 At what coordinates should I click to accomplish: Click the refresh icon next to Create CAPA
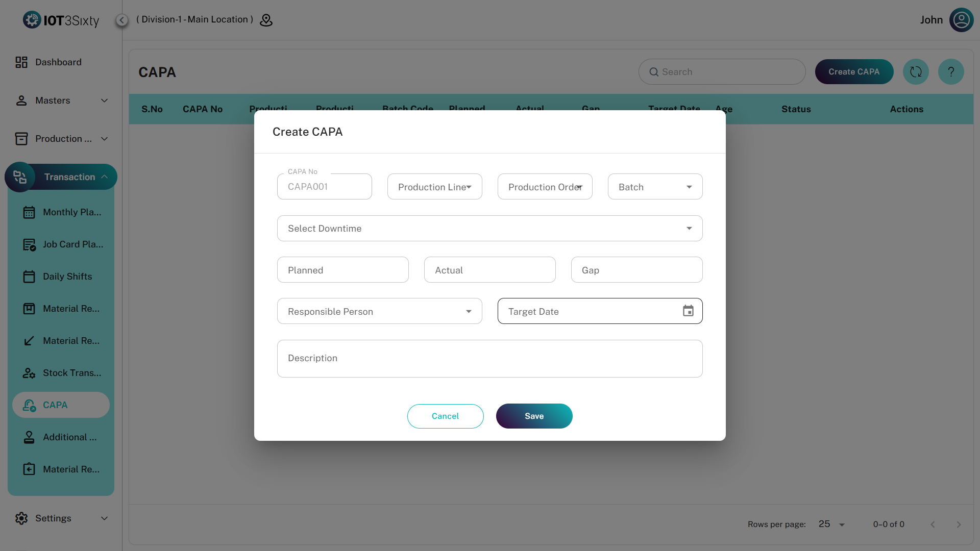[x=916, y=72]
